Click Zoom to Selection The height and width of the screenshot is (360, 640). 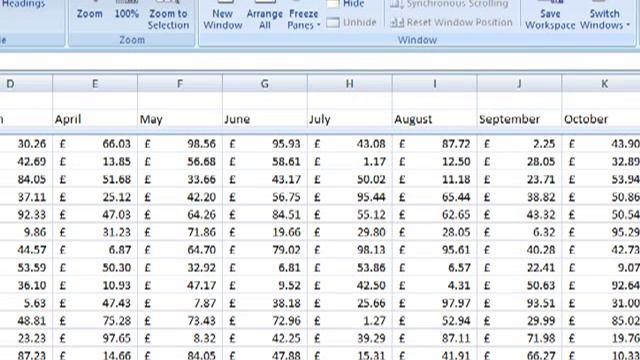168,15
